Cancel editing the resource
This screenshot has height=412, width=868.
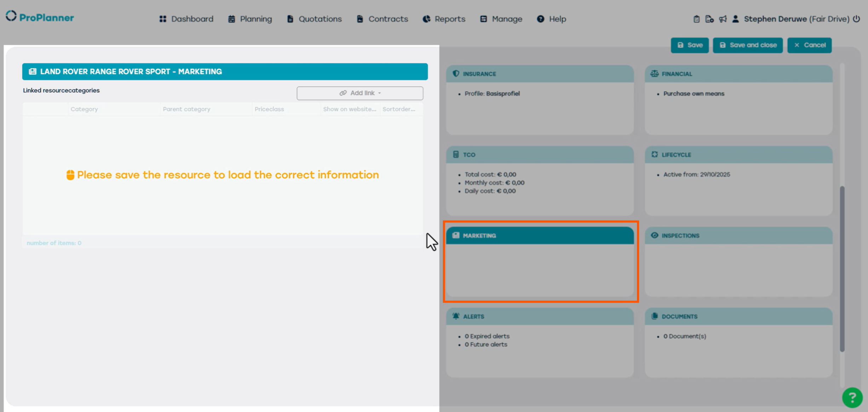click(809, 45)
